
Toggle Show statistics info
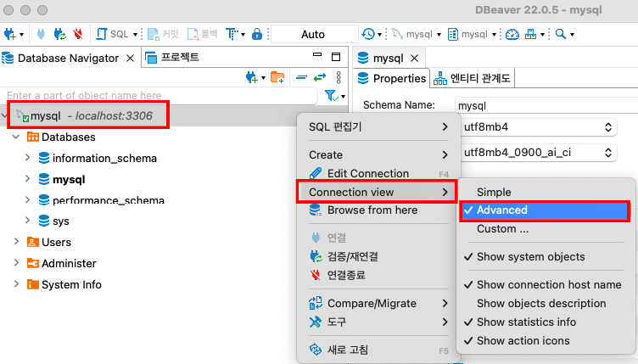[546, 322]
